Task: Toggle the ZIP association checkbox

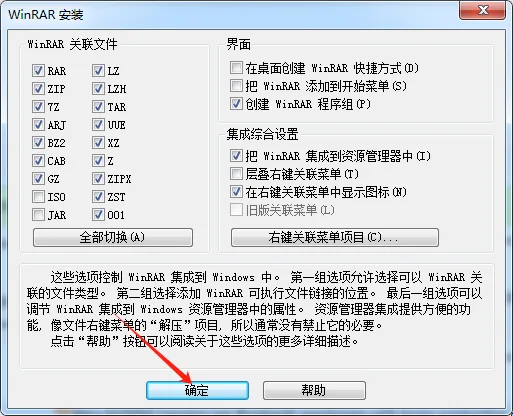Action: [38, 89]
